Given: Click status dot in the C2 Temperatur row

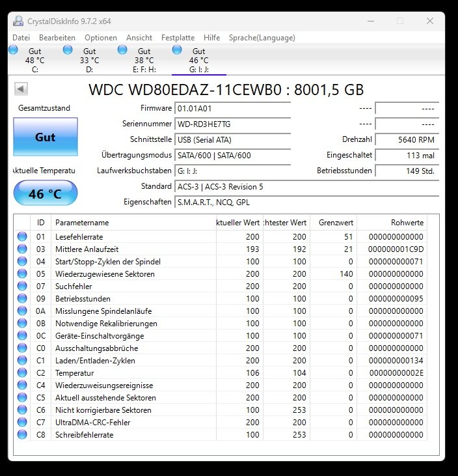Looking at the screenshot, I should (22, 372).
